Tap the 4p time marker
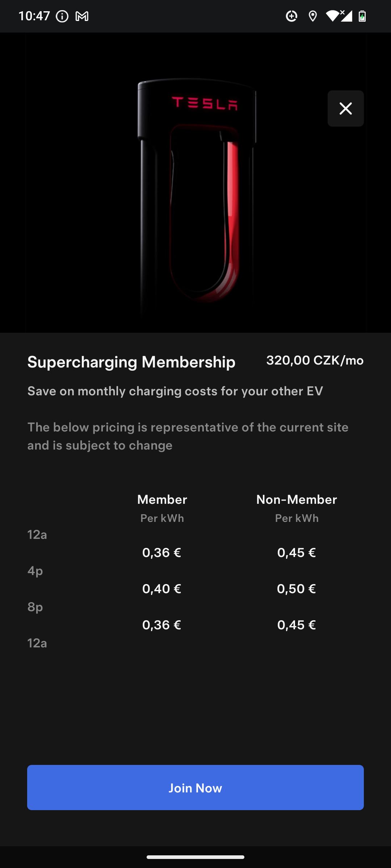 35,571
